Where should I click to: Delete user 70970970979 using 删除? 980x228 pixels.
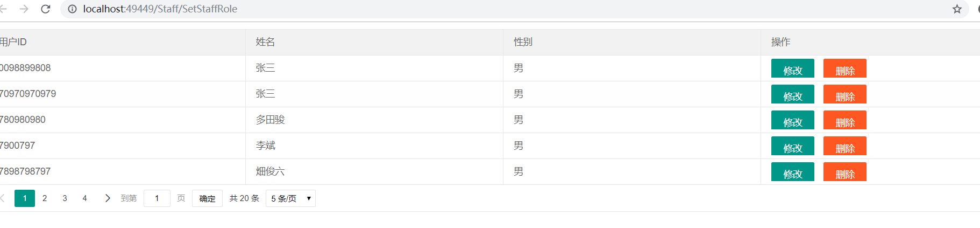click(x=844, y=94)
